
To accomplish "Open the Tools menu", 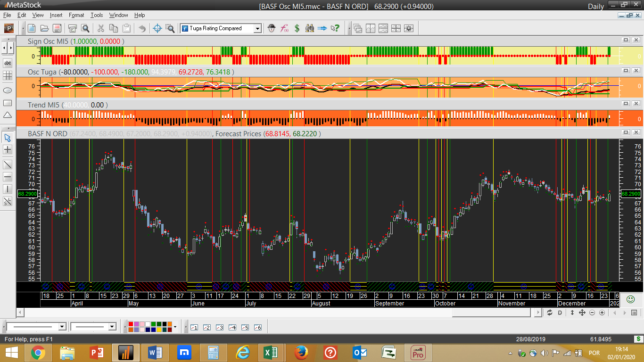I will 97,15.
